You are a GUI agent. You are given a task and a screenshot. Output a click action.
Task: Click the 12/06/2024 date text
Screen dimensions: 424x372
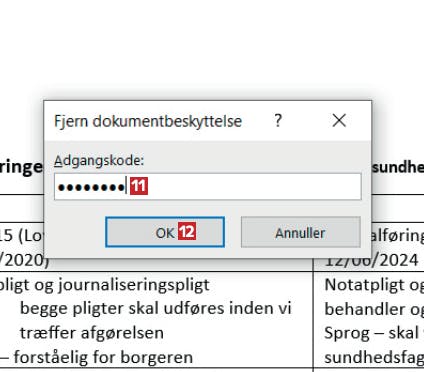371,260
